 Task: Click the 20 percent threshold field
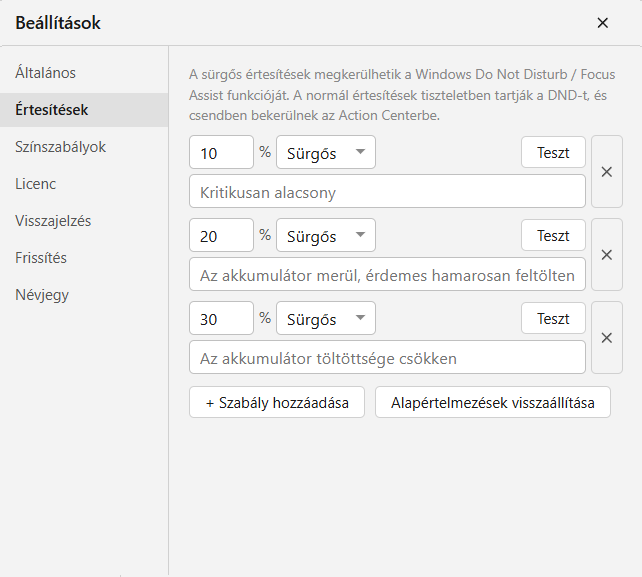click(x=221, y=235)
